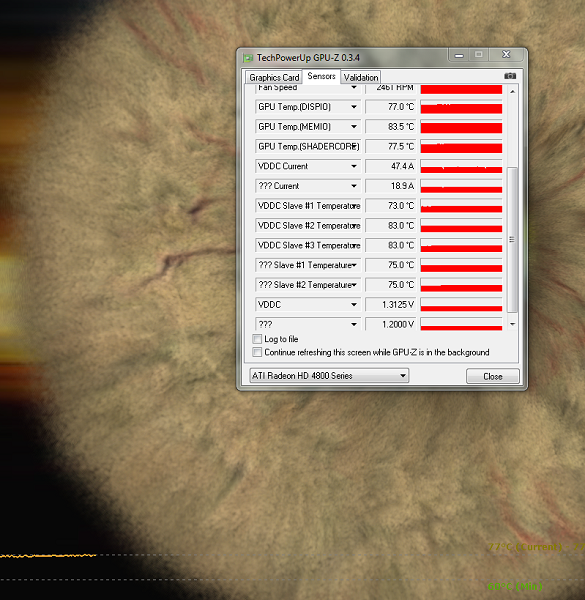Click the GPU Temp.(MEMIO) red graph
Image resolution: width=585 pixels, height=600 pixels.
(x=461, y=127)
